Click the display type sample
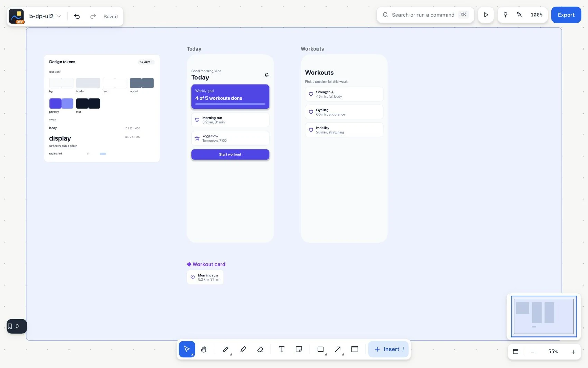 pyautogui.click(x=60, y=138)
